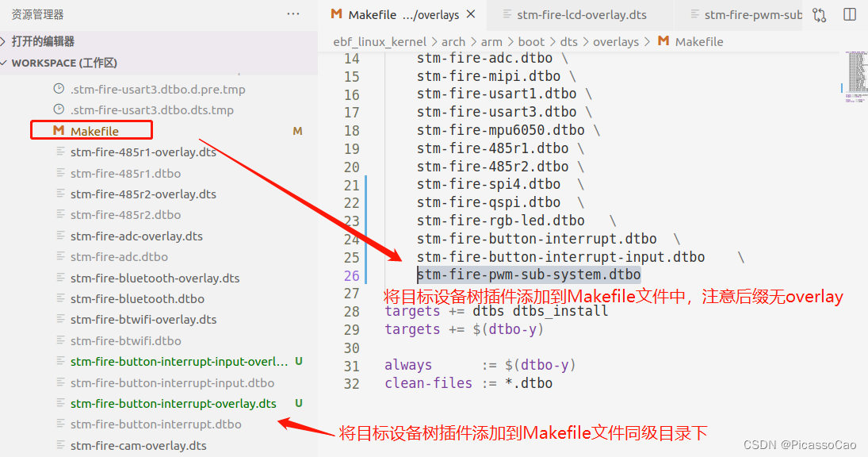Click arm in the breadcrumb path
Viewport: 868px width, 457px height.
click(491, 41)
